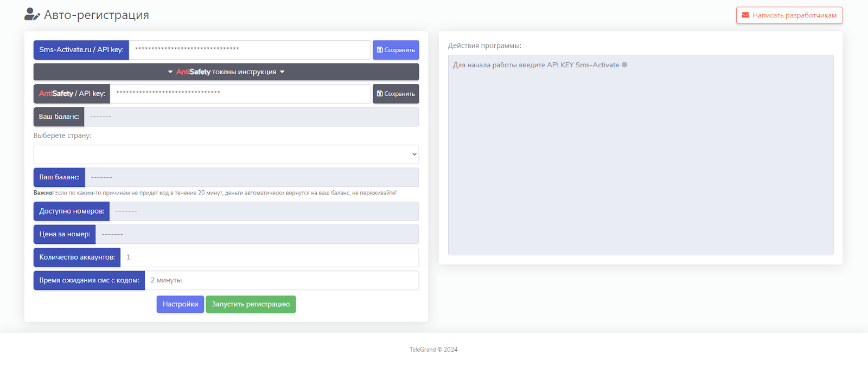
Task: Click the Цена за номер value field
Action: click(x=257, y=234)
